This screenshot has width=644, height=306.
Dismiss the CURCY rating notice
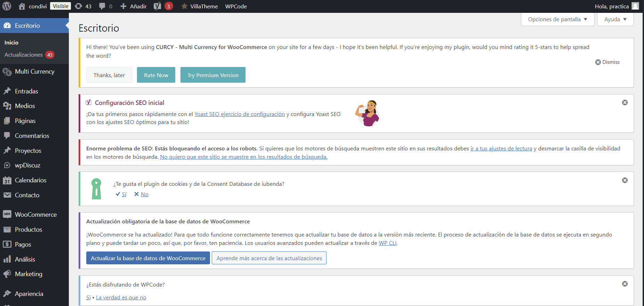pyautogui.click(x=607, y=62)
